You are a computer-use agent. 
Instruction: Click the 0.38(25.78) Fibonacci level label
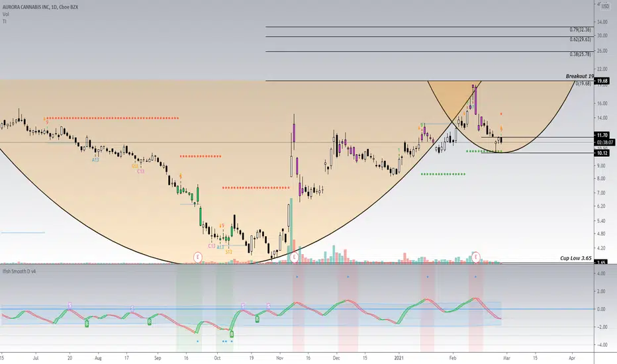(x=580, y=54)
